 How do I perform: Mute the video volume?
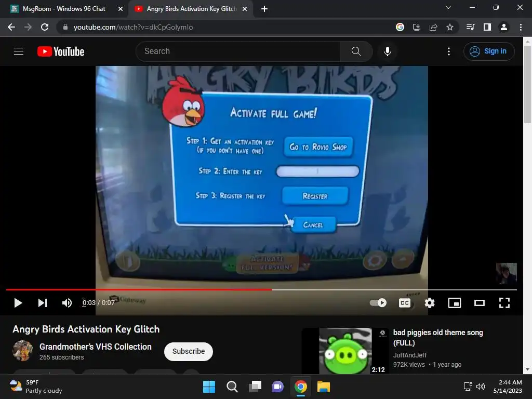pos(67,303)
